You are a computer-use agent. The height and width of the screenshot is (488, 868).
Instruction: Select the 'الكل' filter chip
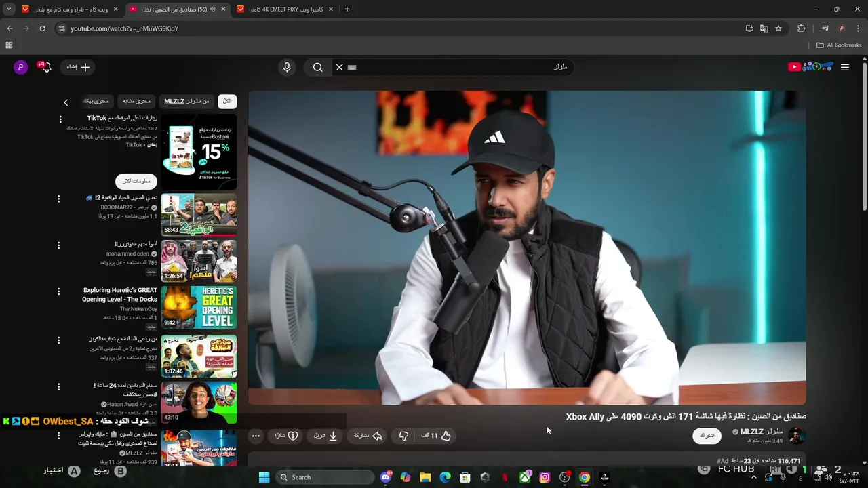pos(227,101)
